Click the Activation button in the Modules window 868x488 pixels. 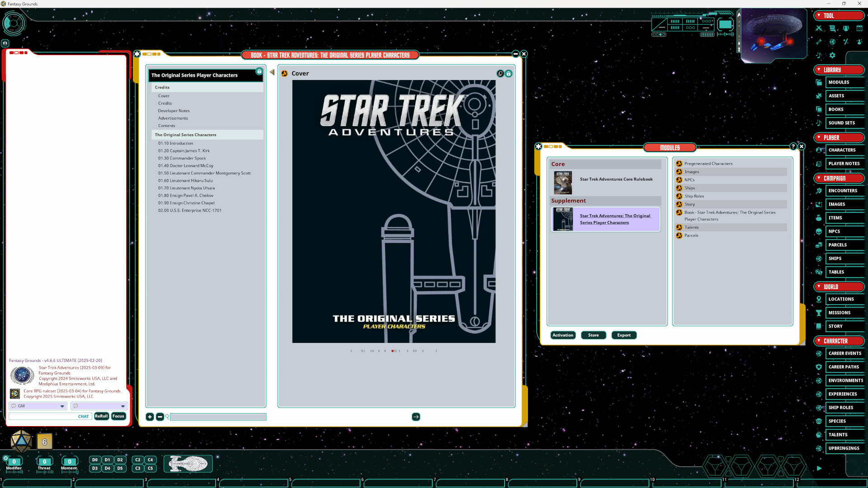pos(562,335)
